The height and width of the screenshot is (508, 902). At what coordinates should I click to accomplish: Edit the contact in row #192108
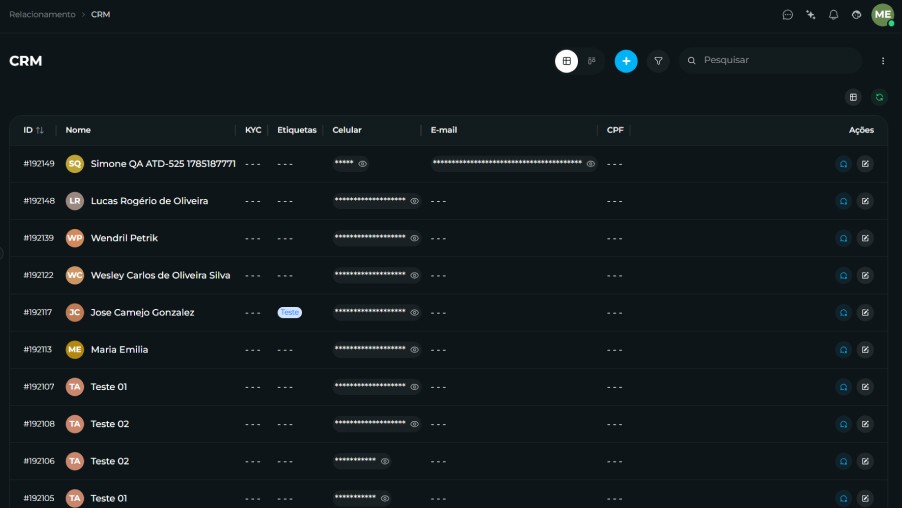pos(865,424)
